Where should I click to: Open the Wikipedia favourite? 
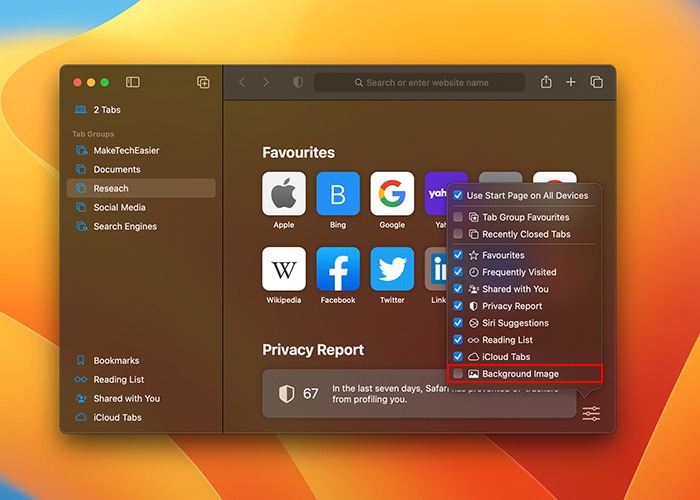click(284, 269)
